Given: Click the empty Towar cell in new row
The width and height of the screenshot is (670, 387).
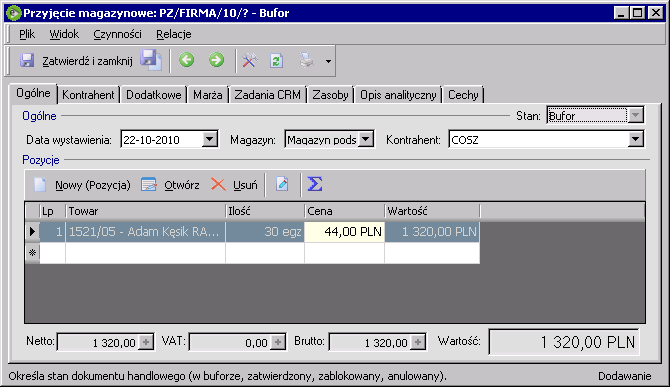Looking at the screenshot, I should pyautogui.click(x=145, y=253).
